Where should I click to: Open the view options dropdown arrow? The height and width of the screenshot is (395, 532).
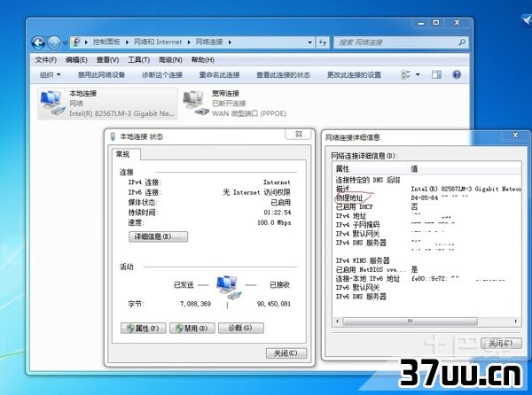(x=418, y=74)
